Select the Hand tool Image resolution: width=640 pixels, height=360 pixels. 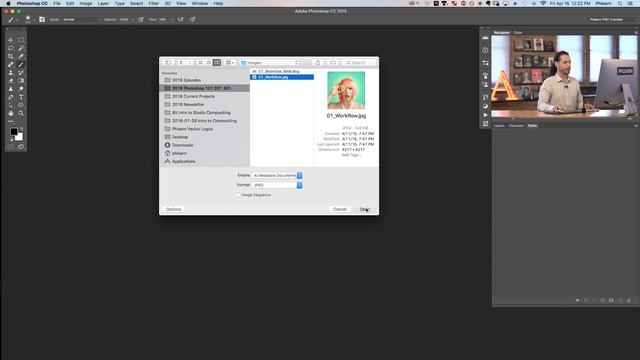coord(11,113)
